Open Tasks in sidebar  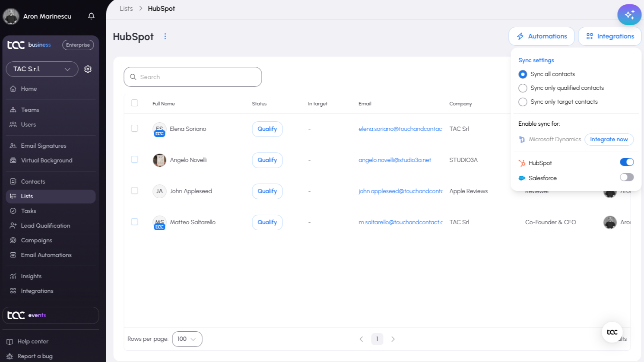pos(51,211)
